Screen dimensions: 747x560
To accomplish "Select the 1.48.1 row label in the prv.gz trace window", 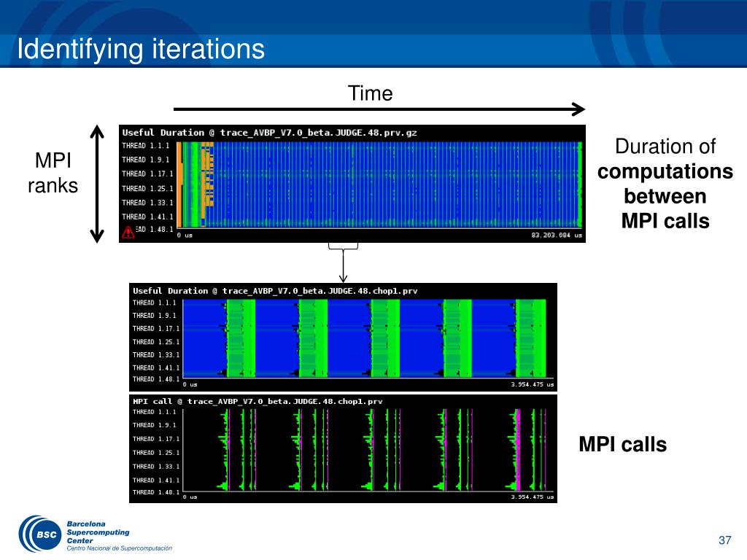I will [155, 230].
